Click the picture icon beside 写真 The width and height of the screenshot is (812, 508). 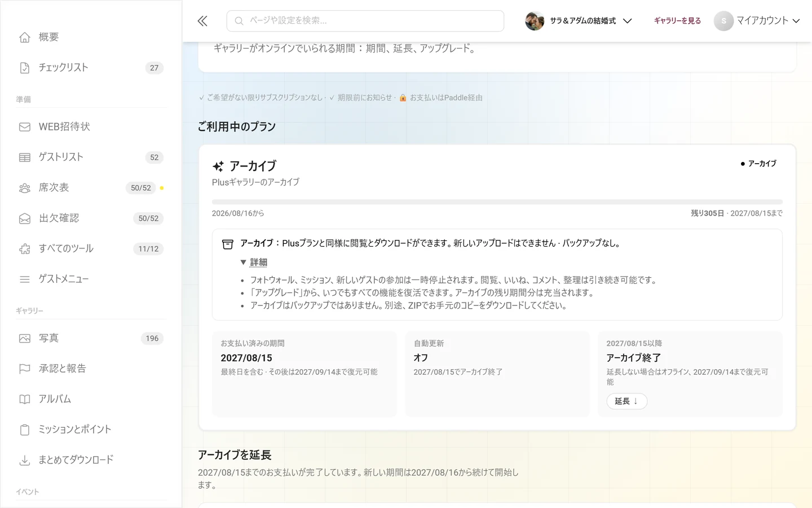pyautogui.click(x=25, y=339)
